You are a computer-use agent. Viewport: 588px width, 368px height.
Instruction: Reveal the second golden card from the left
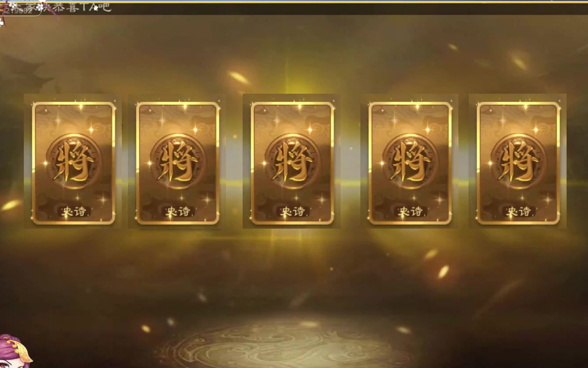tap(178, 163)
